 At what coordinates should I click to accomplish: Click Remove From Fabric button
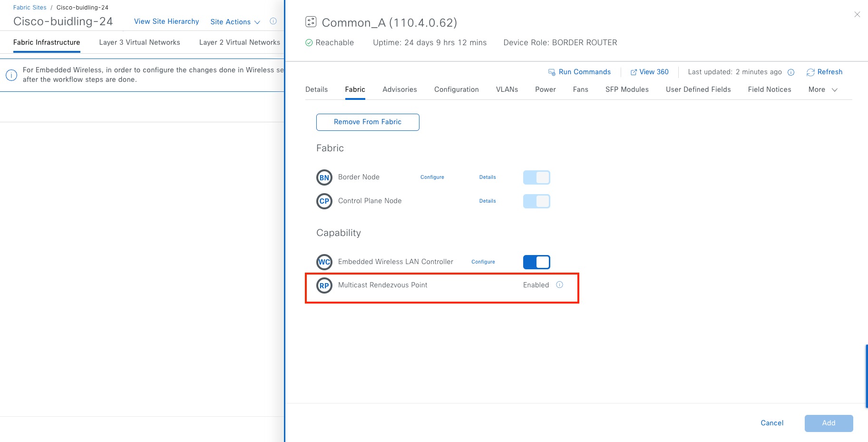coord(368,122)
